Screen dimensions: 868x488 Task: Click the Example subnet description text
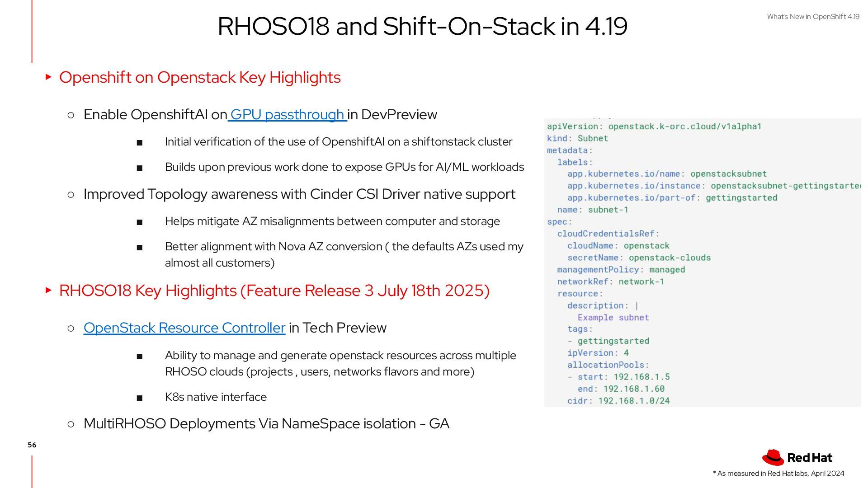pos(613,318)
